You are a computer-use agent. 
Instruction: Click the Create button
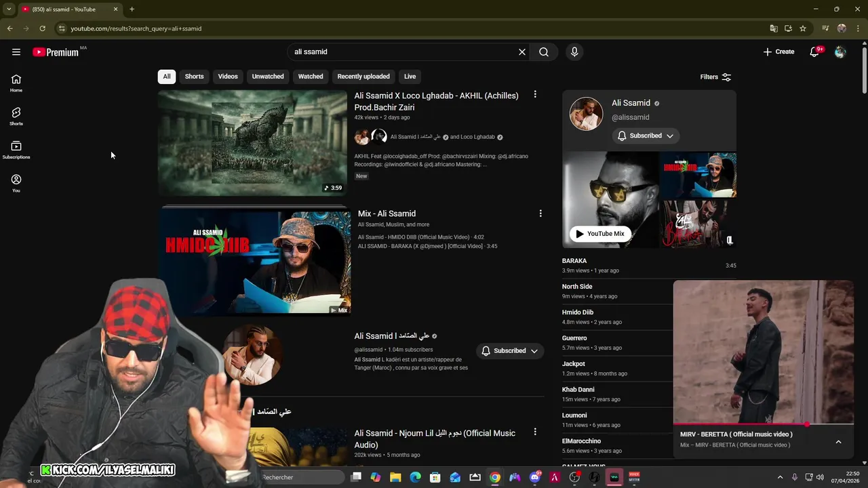tap(778, 52)
